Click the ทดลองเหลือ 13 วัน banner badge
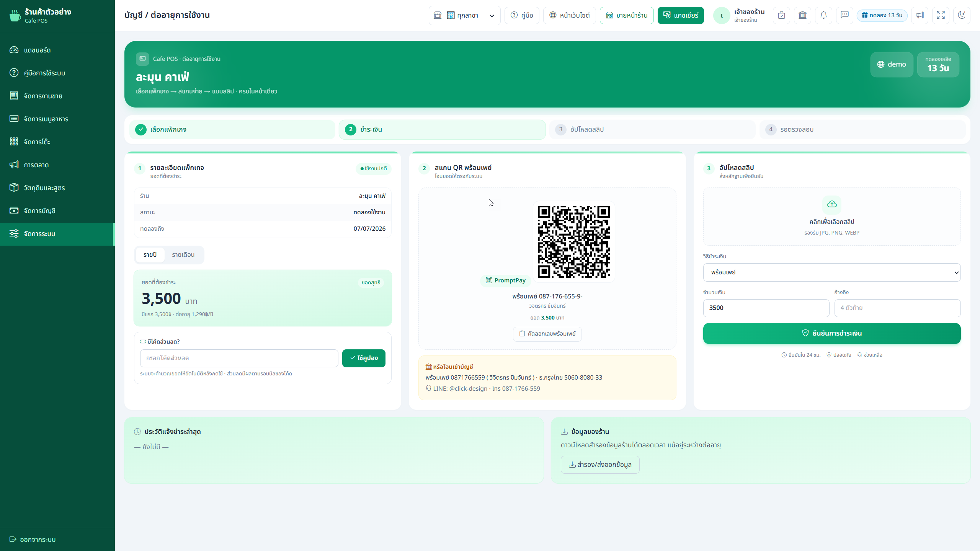This screenshot has height=551, width=980. (938, 65)
